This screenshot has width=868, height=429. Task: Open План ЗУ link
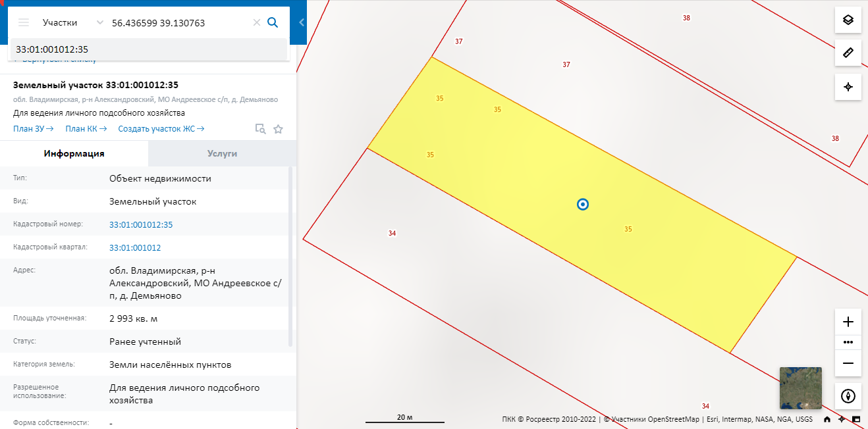tap(33, 128)
